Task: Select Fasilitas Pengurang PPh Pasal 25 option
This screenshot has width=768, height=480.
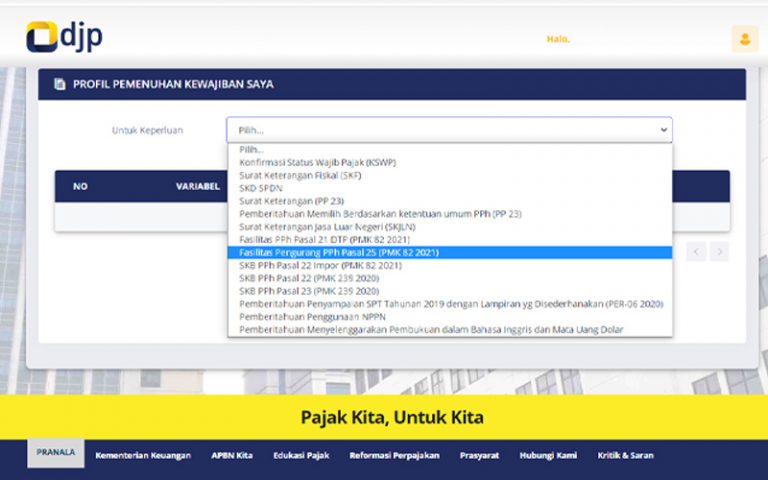Action: [339, 253]
